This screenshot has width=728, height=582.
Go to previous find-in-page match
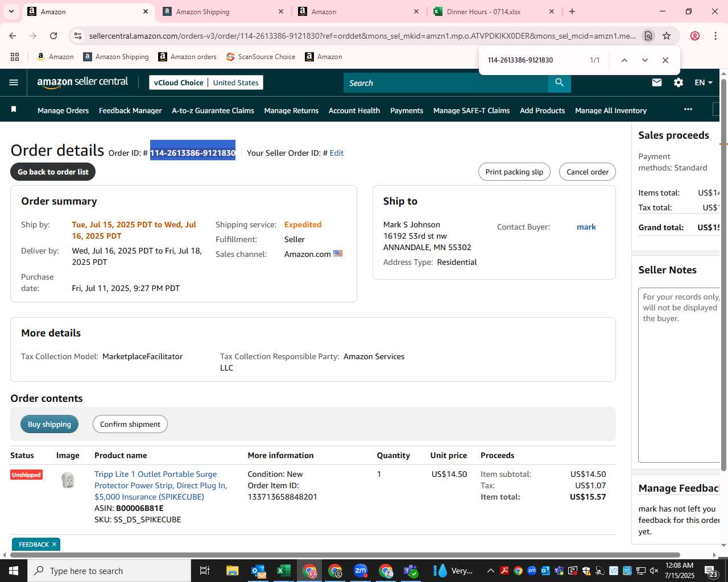[624, 60]
